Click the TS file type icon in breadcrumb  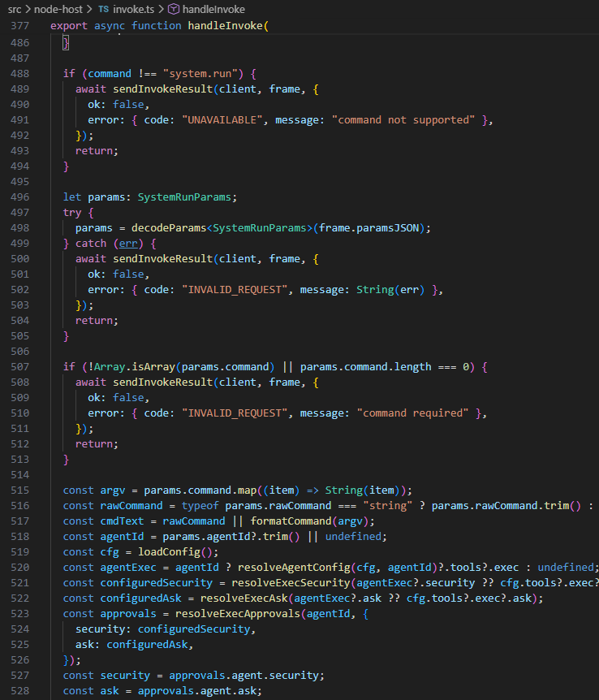(104, 9)
